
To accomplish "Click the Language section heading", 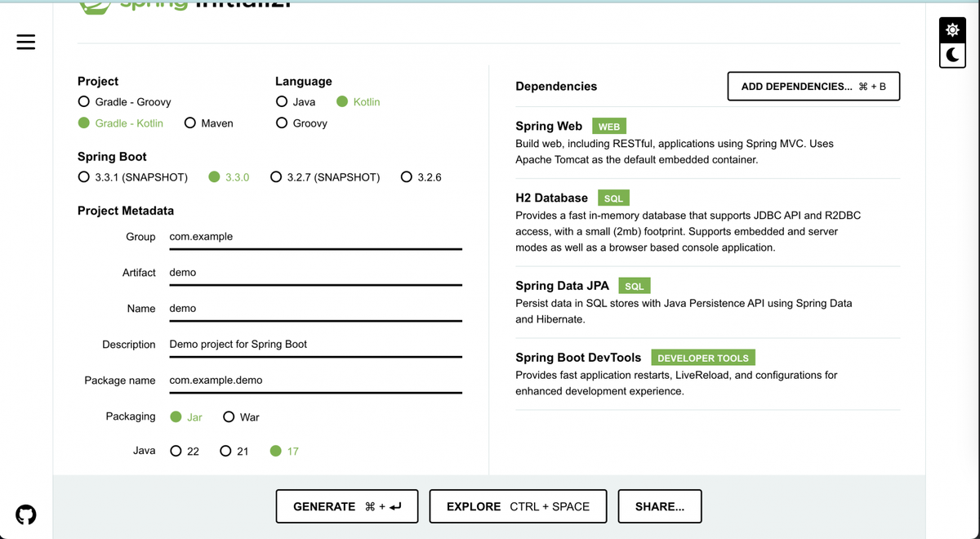I will click(x=304, y=82).
